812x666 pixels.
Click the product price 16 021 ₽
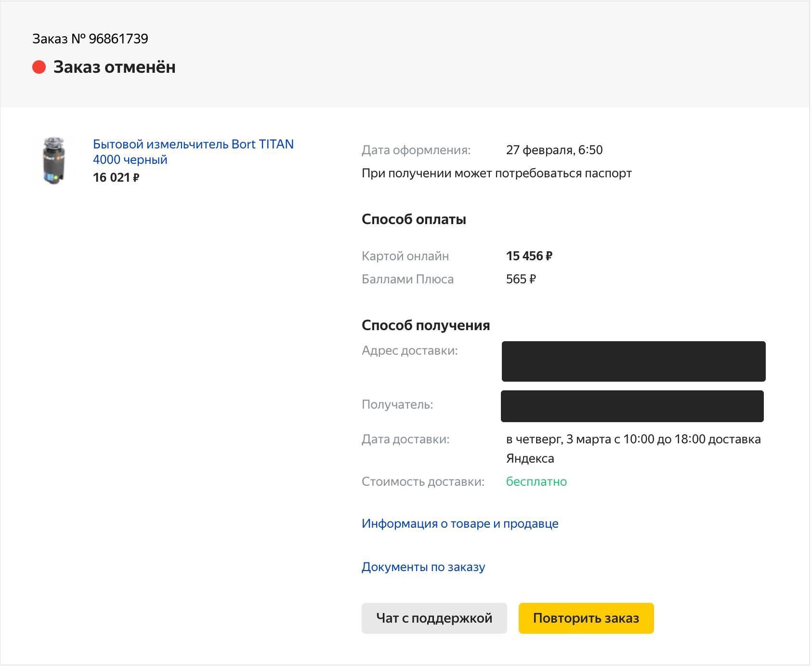click(116, 178)
